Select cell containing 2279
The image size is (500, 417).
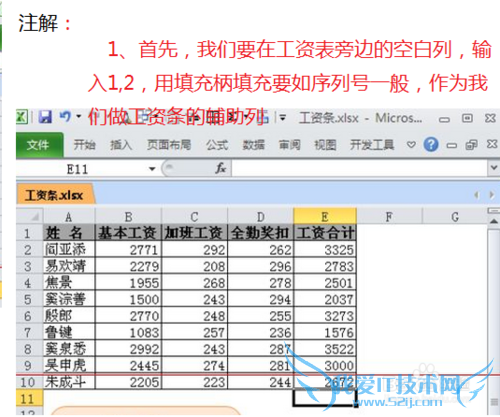tap(128, 266)
